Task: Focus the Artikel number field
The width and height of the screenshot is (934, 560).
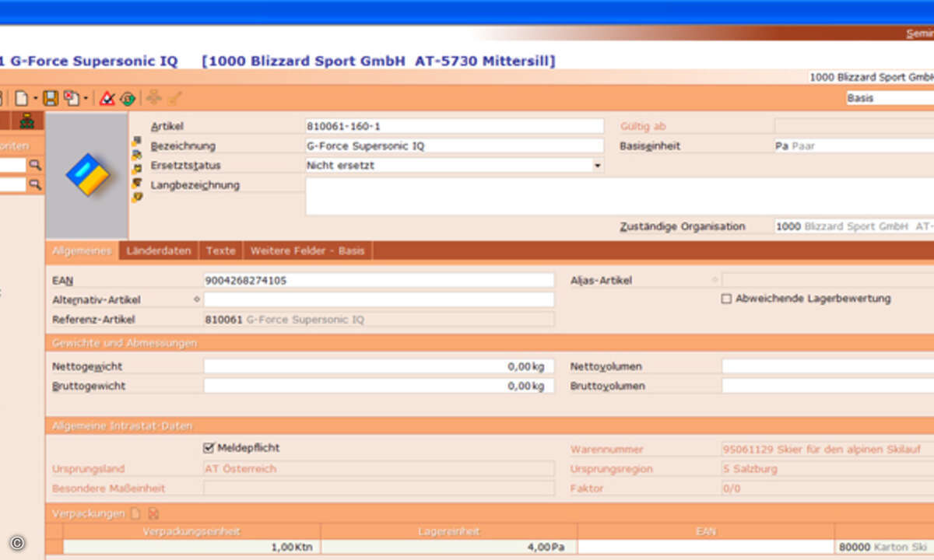Action: (x=455, y=126)
